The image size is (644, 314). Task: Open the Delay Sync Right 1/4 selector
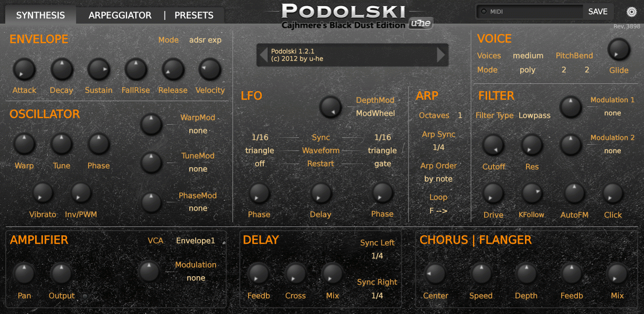tap(377, 296)
